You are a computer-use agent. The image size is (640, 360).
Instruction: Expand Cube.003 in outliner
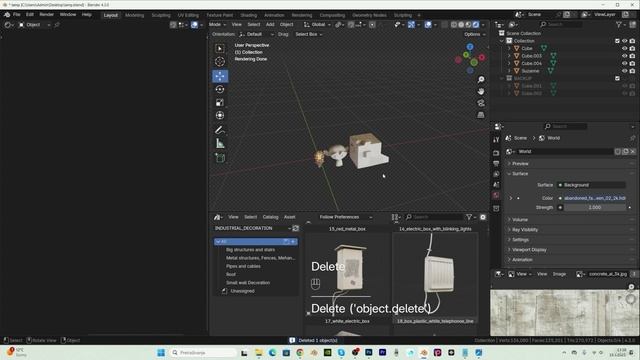[509, 56]
